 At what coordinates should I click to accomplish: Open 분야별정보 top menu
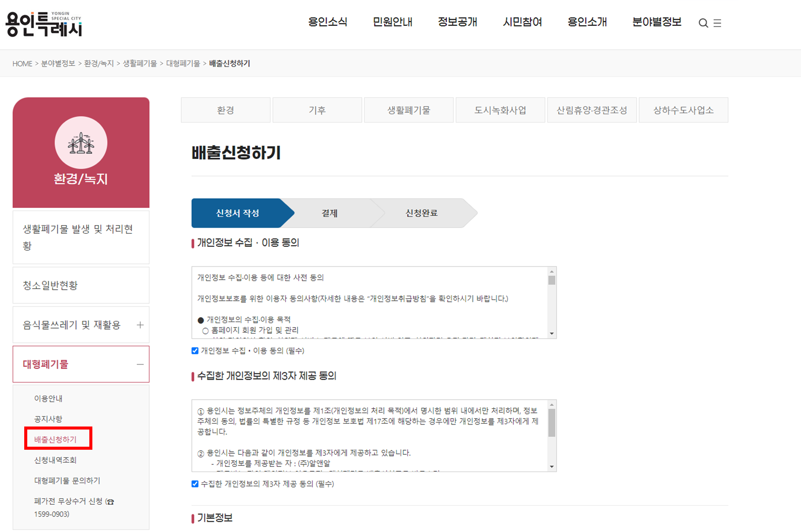pos(657,22)
